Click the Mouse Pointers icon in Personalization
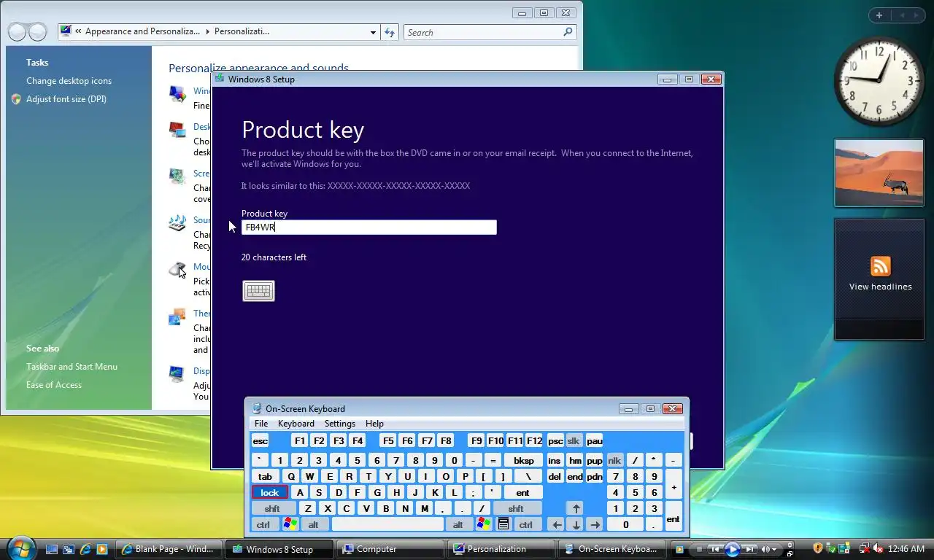Viewport: 934px width, 560px height. (x=177, y=271)
